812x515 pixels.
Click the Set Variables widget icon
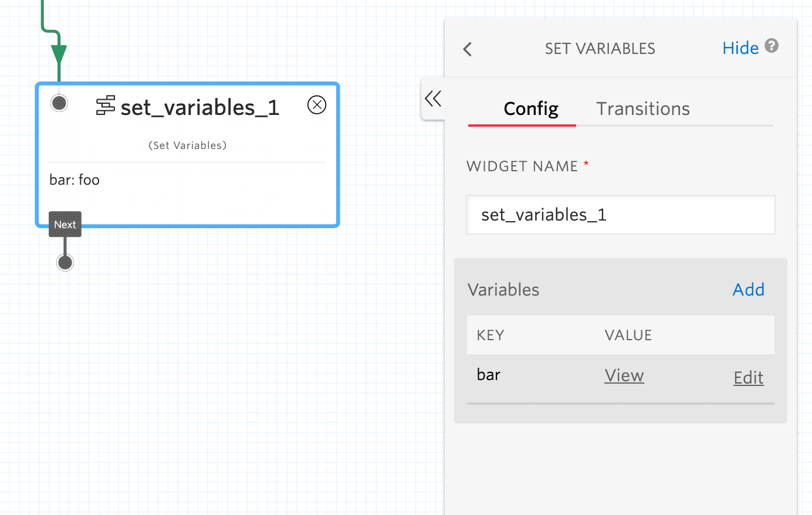pos(106,107)
